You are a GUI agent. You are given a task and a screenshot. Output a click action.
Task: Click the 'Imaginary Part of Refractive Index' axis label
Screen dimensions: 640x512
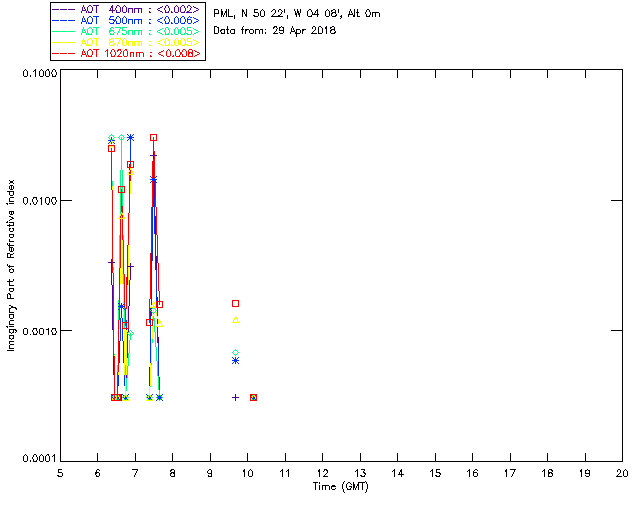click(11, 265)
